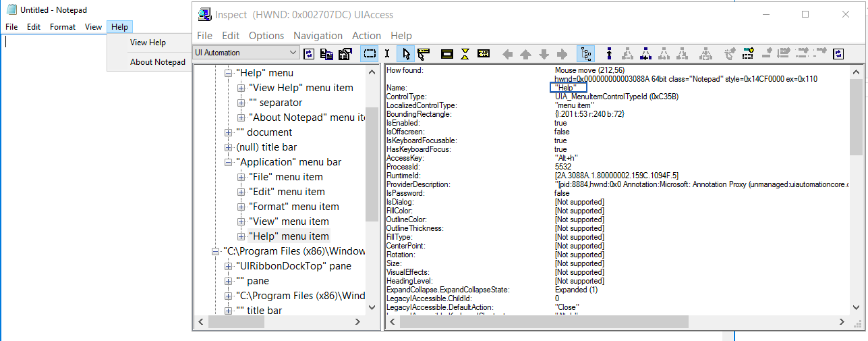Expand the "Help" menu item node
This screenshot has height=341, width=868.
[241, 236]
